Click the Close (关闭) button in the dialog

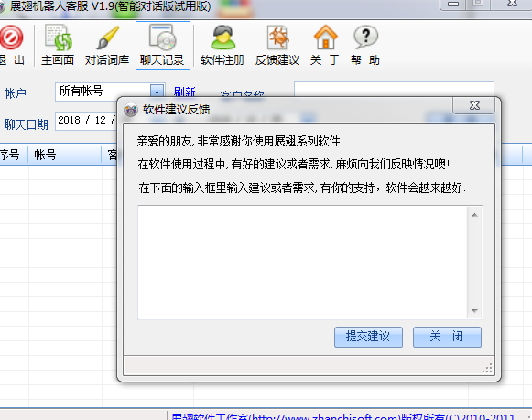click(x=447, y=337)
